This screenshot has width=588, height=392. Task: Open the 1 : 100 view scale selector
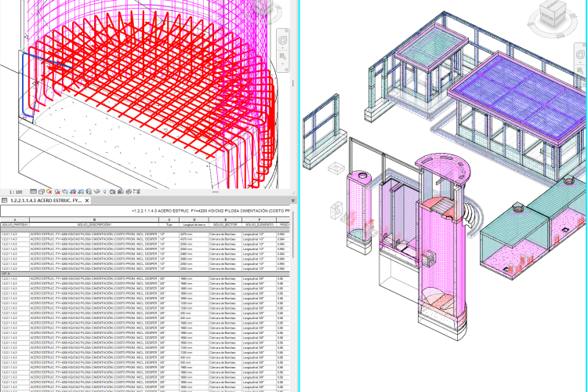[x=16, y=191]
